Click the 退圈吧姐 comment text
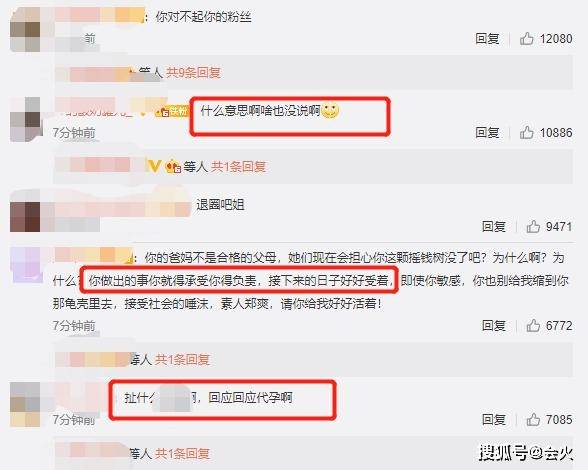 (220, 205)
